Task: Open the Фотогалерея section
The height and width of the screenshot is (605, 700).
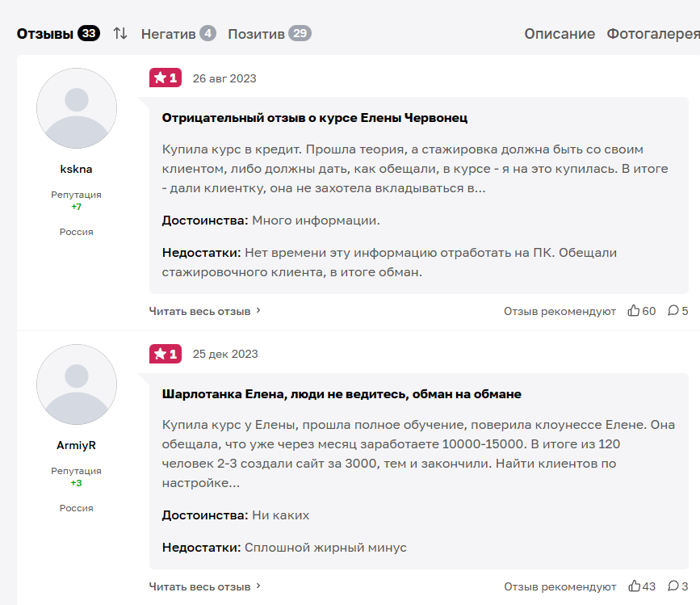Action: coord(652,33)
